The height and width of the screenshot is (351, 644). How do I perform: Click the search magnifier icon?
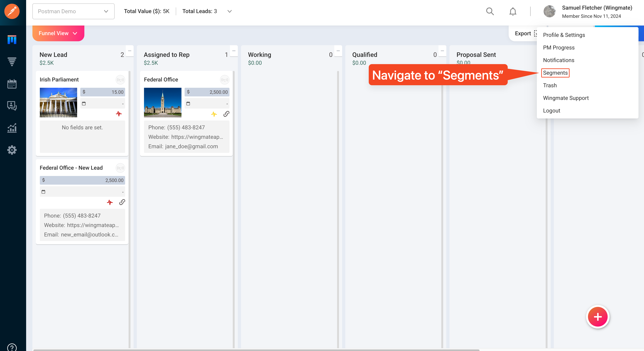(x=490, y=11)
